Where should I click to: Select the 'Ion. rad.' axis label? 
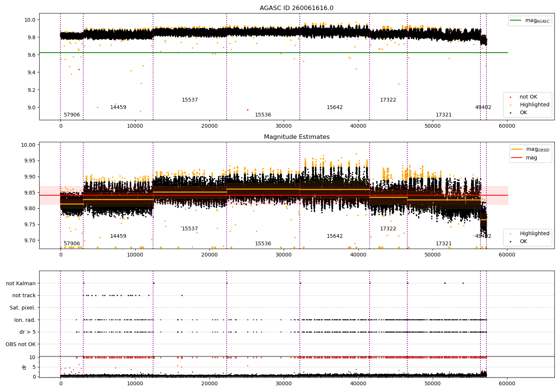(25, 320)
